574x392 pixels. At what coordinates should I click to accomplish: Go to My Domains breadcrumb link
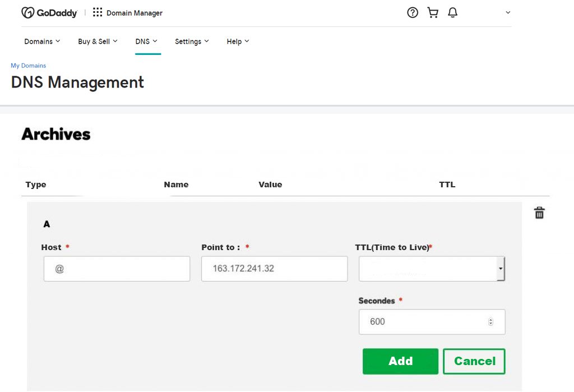point(28,66)
